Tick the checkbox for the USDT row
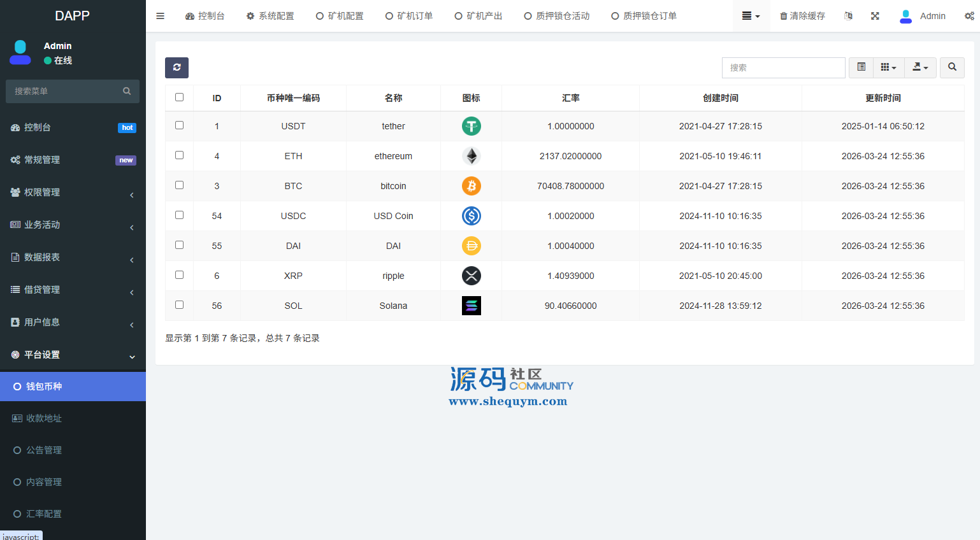This screenshot has height=540, width=980. click(x=179, y=125)
